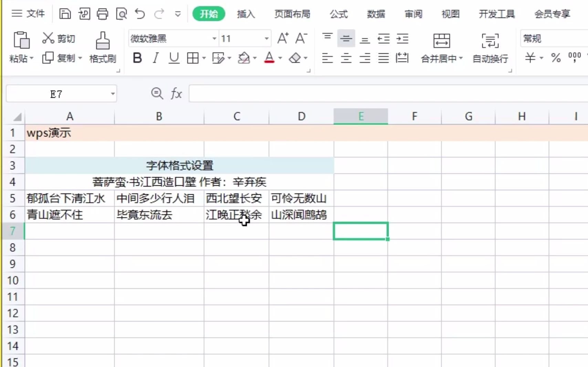Click the Redo arrow icon
Screen dimensions: 588x367
tap(159, 14)
